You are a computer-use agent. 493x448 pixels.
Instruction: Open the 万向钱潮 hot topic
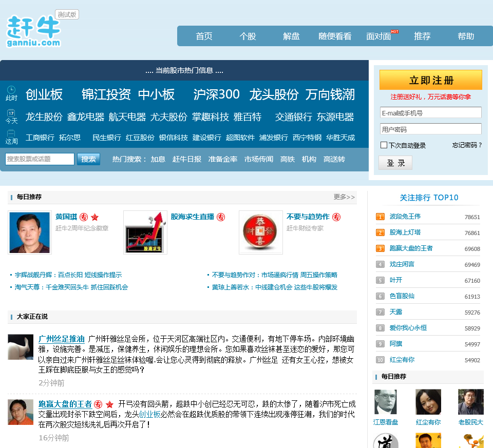coord(330,94)
